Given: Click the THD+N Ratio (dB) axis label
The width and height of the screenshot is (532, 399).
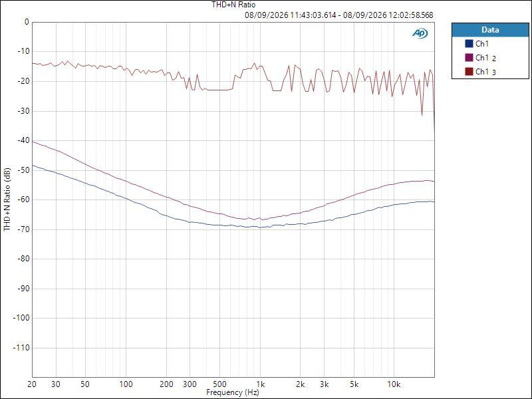Looking at the screenshot, I should coord(7,199).
